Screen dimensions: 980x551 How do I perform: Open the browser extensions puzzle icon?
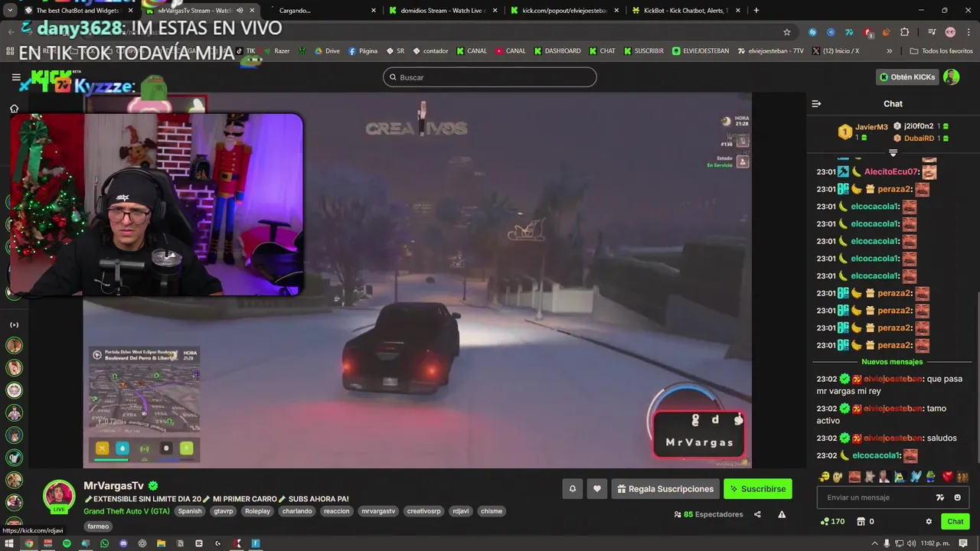click(x=905, y=32)
